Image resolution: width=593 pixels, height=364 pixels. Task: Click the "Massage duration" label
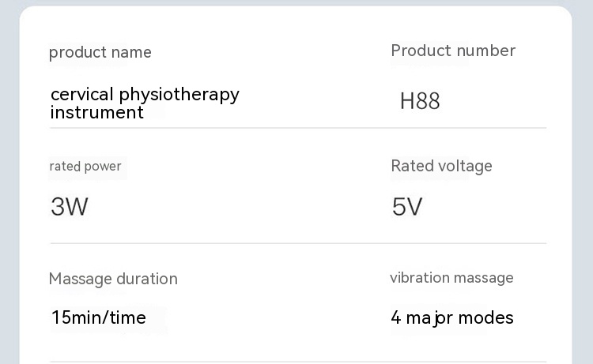pyautogui.click(x=113, y=279)
